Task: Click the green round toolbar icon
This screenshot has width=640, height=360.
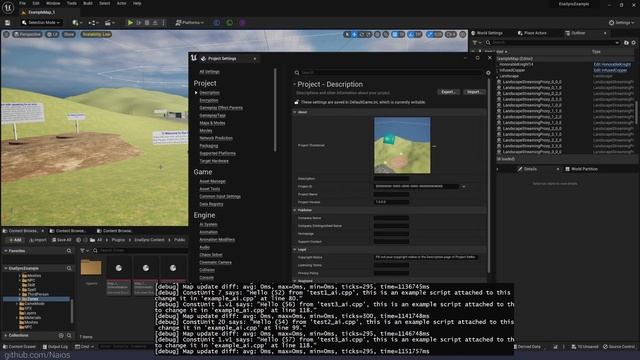Action: 230,22
